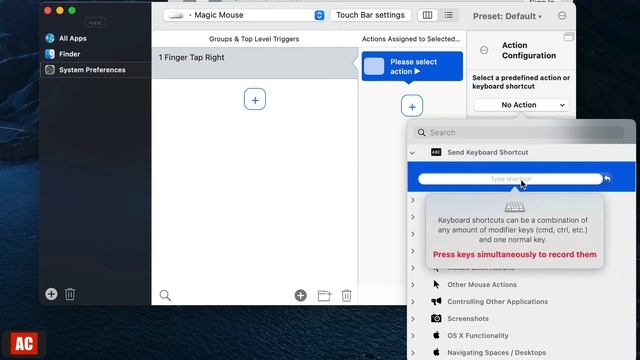This screenshot has width=640, height=360.
Task: Click Actions Assigned to Selected header
Action: (x=411, y=39)
